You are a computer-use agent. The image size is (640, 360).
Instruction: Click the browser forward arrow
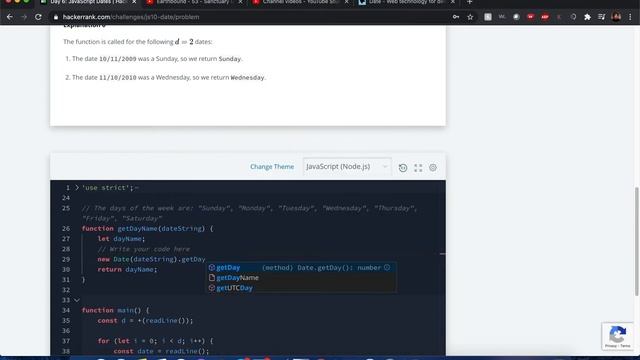point(24,17)
